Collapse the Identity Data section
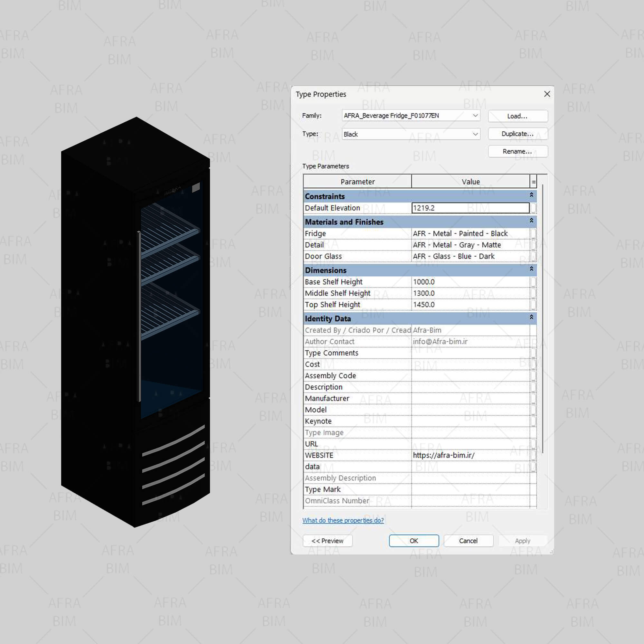This screenshot has width=644, height=644. click(531, 317)
